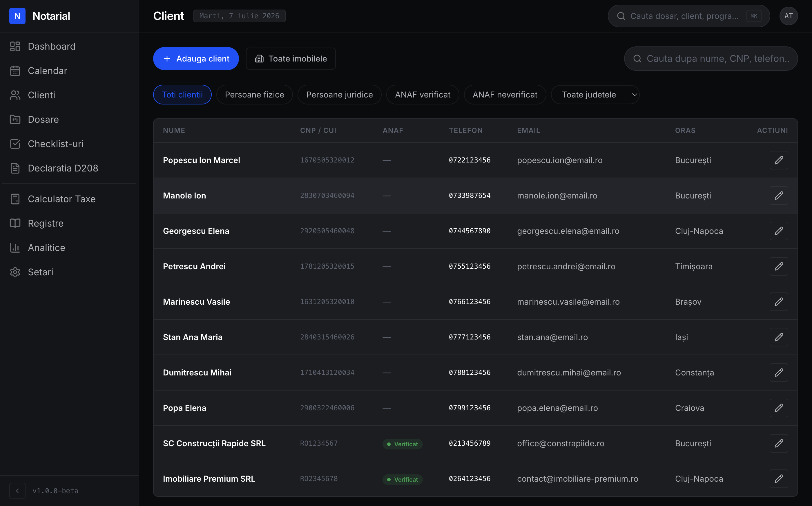Select the Persoane juridice filter

(339, 95)
